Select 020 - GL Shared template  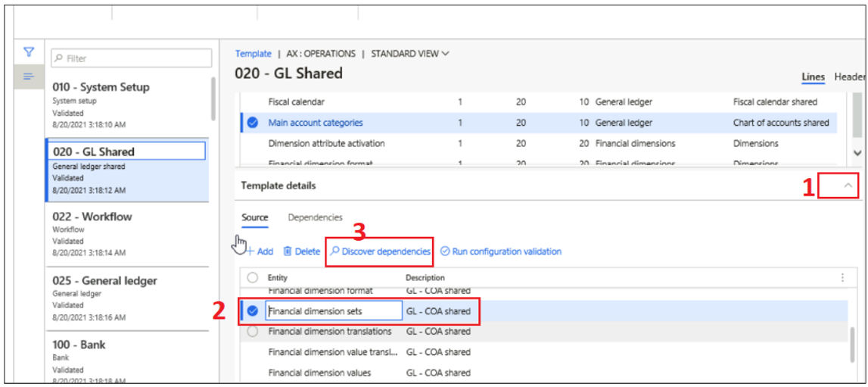[127, 170]
